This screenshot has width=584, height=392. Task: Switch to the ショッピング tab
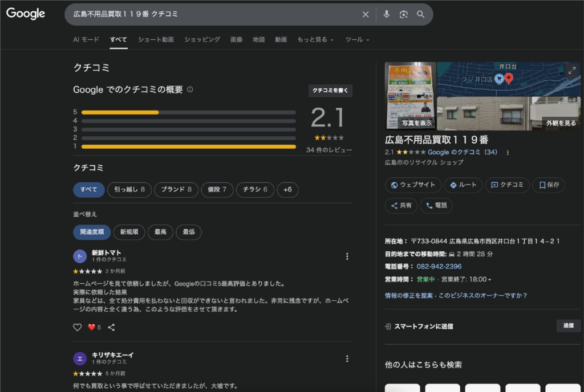point(202,39)
